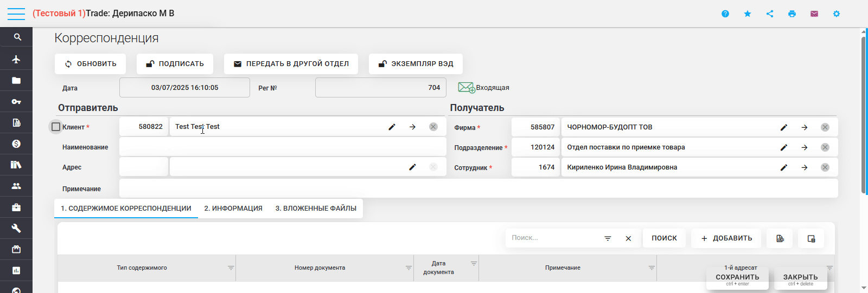
Task: Click the ПОИСК button
Action: coord(665,238)
